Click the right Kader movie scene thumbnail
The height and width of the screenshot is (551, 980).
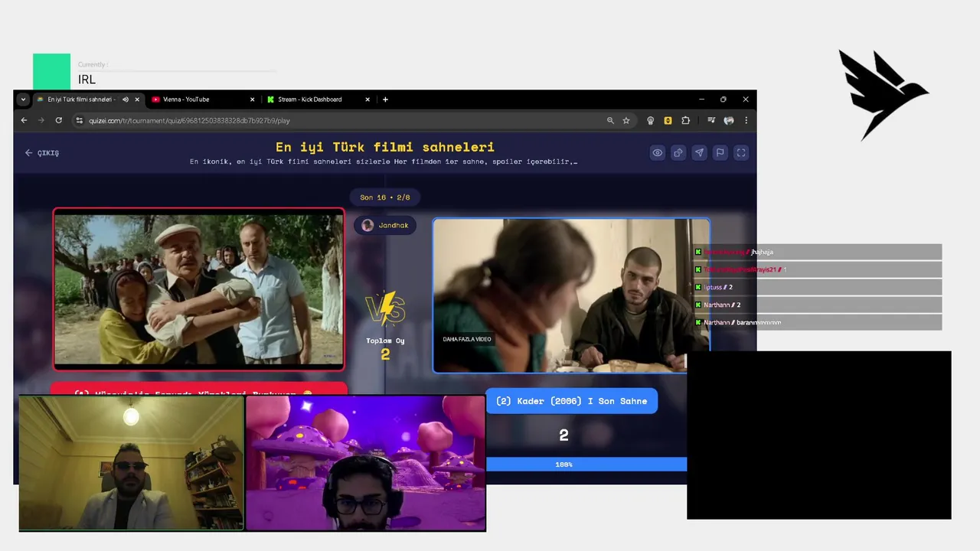[x=571, y=295]
